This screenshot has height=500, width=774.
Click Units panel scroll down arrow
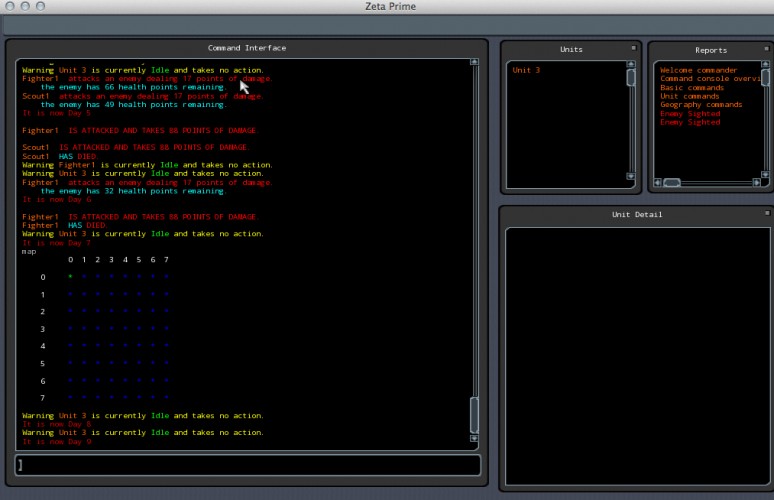point(631,176)
